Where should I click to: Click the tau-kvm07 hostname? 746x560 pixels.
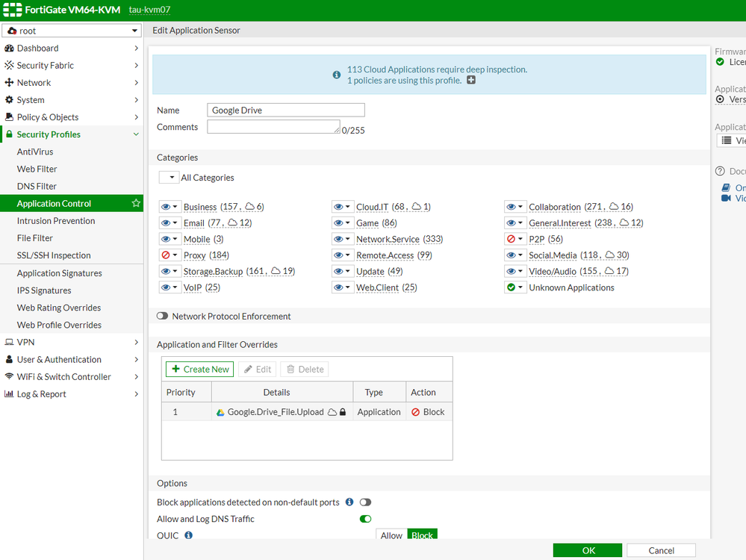(149, 10)
